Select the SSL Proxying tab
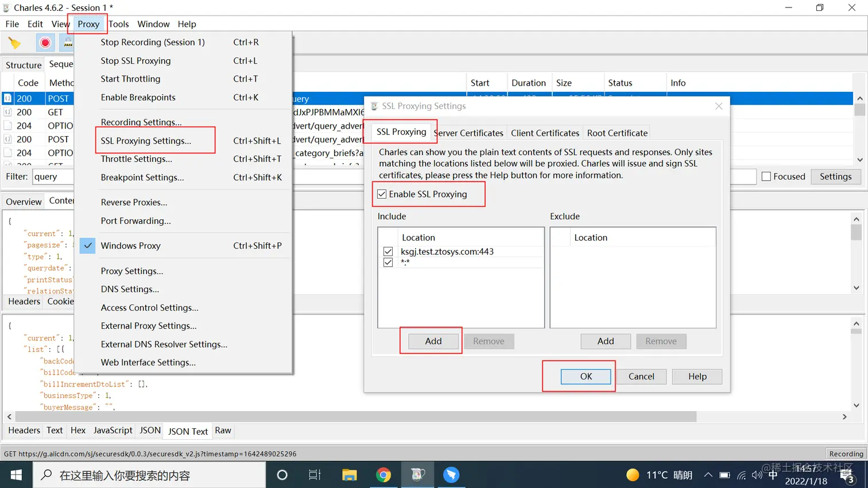Screen dimensions: 868x488 [x=401, y=131]
